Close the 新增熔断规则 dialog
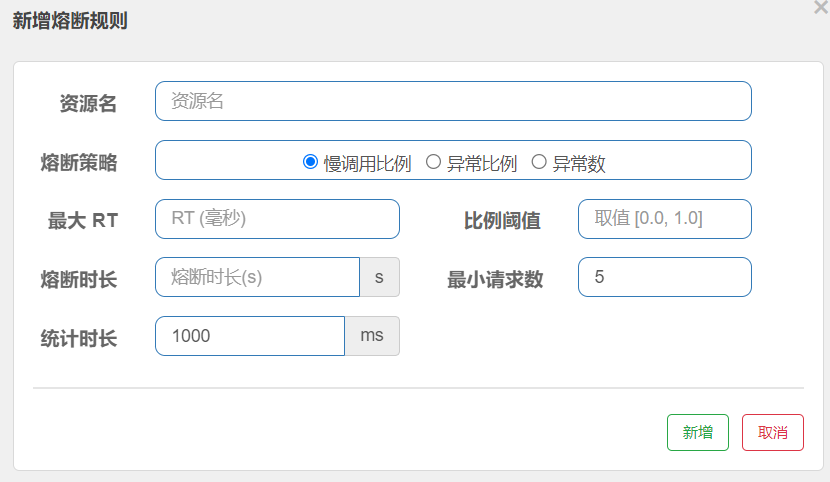 point(821,7)
